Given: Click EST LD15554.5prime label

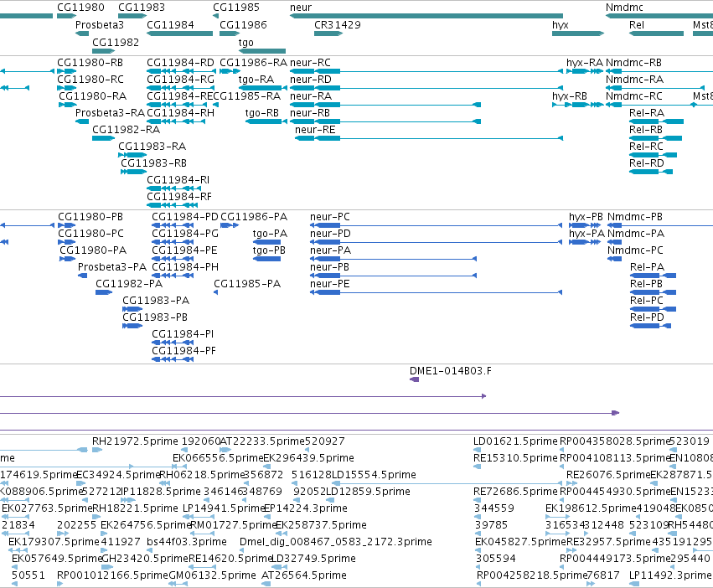Looking at the screenshot, I should (374, 474).
